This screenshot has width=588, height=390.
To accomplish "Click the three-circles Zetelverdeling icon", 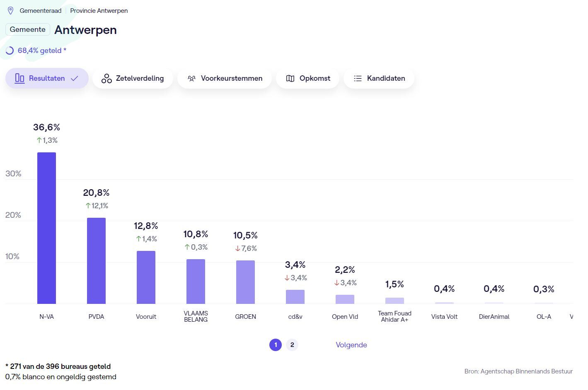I will pos(106,78).
